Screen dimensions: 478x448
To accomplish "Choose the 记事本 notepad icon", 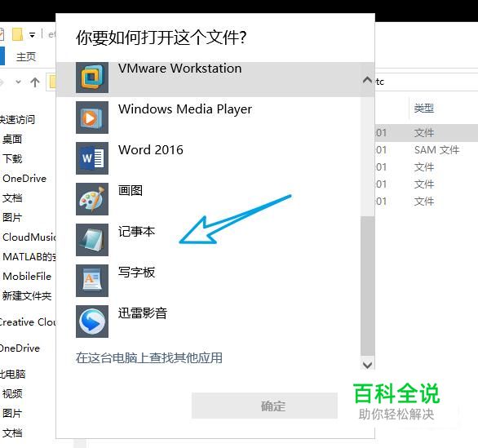I will click(x=92, y=240).
